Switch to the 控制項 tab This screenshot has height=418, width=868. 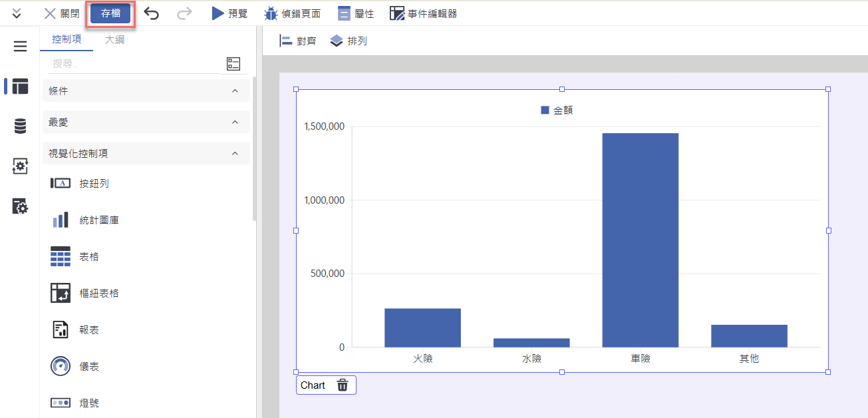67,39
